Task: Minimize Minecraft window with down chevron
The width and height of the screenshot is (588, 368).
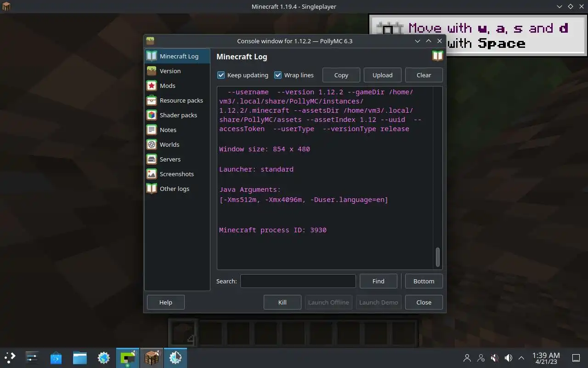Action: point(560,6)
